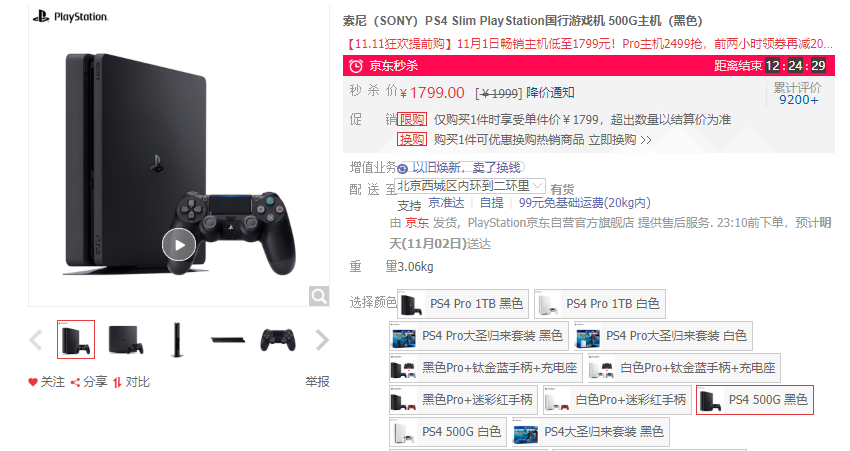
Task: Show previous thumbnails with left arrow
Action: (36, 340)
